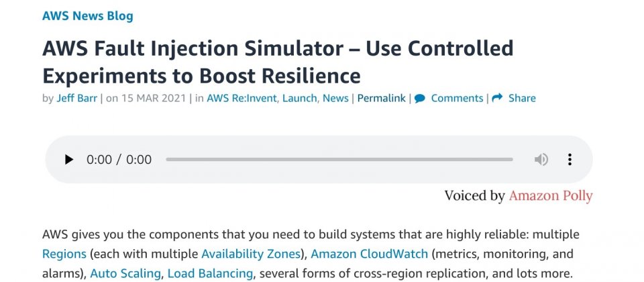Open the AWS Re:Invent category
Image resolution: width=644 pixels, height=282 pixels.
click(241, 98)
